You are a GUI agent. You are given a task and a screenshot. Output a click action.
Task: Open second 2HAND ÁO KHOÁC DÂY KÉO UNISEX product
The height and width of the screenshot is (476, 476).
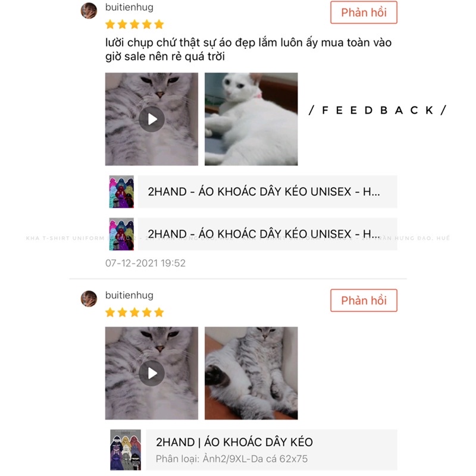click(x=267, y=234)
